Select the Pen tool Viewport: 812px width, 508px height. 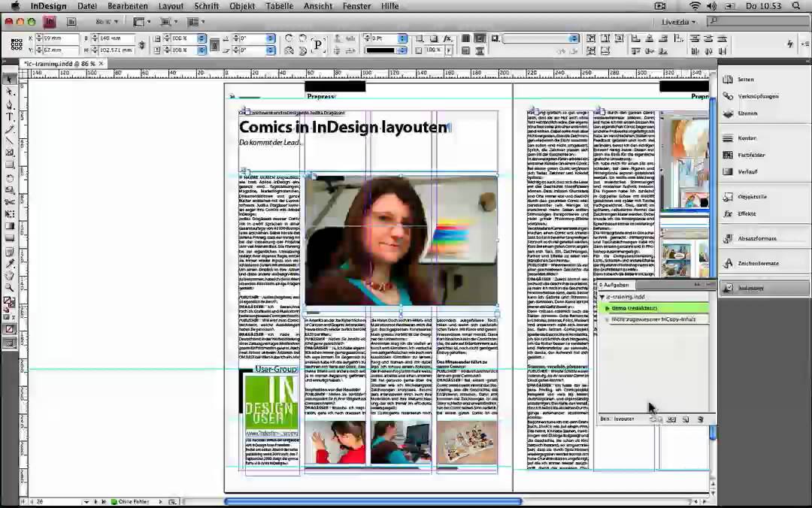pos(9,104)
